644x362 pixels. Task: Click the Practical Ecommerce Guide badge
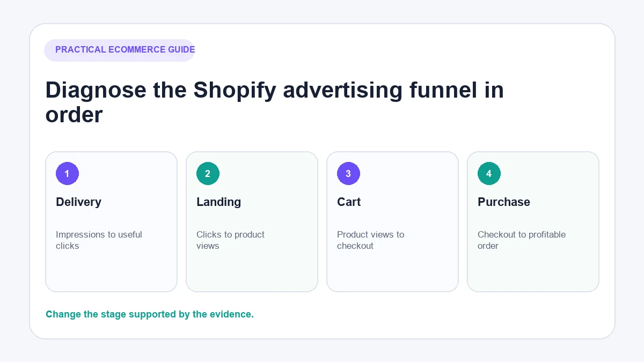point(119,50)
